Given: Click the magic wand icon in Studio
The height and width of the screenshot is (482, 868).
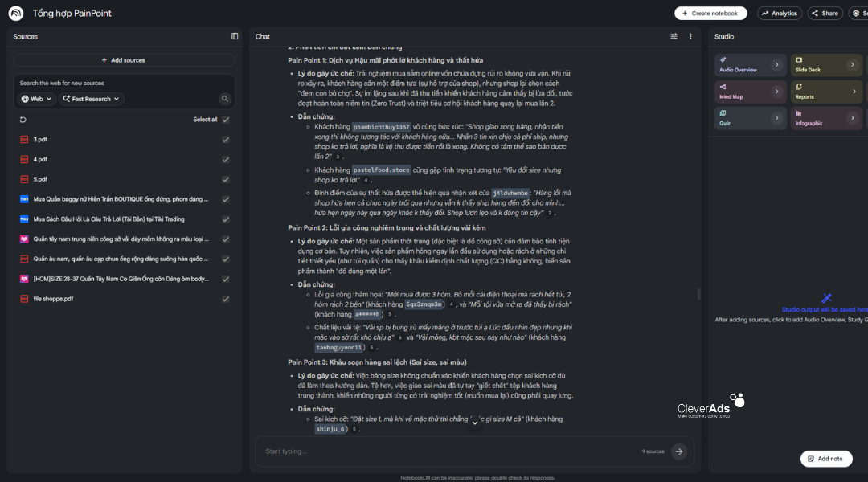Looking at the screenshot, I should point(826,298).
